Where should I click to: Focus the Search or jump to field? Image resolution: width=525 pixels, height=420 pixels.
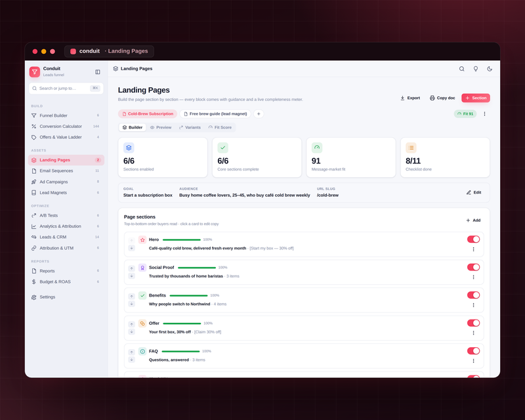(66, 89)
